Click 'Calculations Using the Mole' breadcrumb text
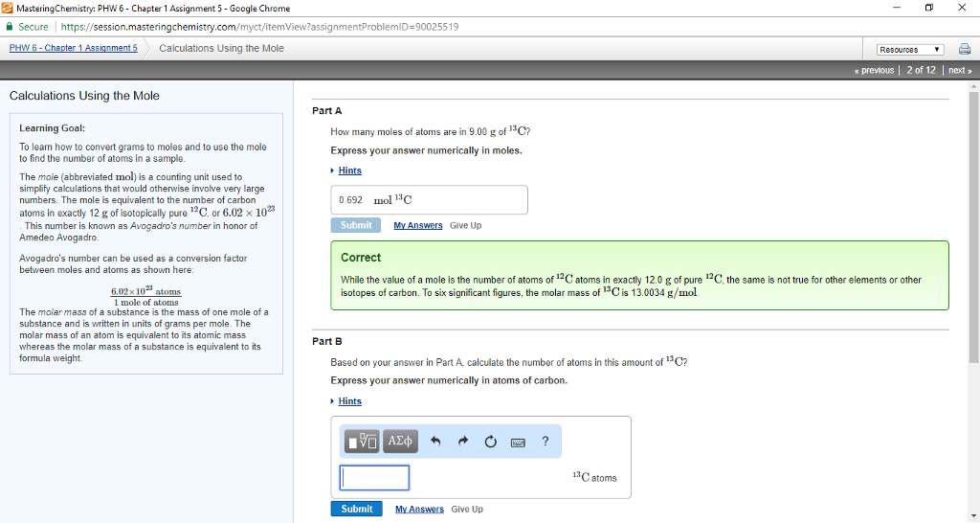 [221, 48]
